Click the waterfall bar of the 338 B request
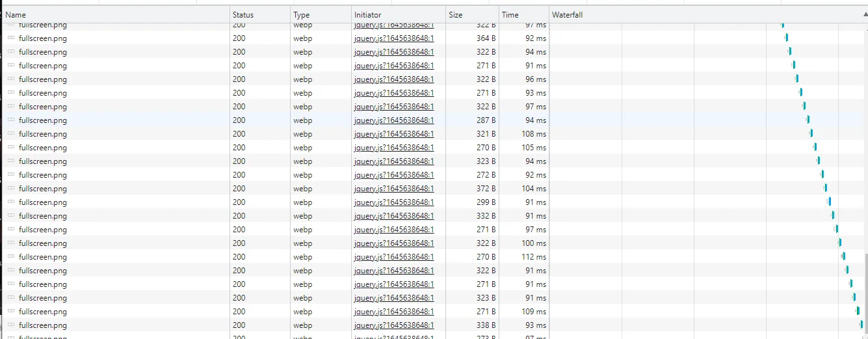Viewport: 868px width, 339px height. 861,325
